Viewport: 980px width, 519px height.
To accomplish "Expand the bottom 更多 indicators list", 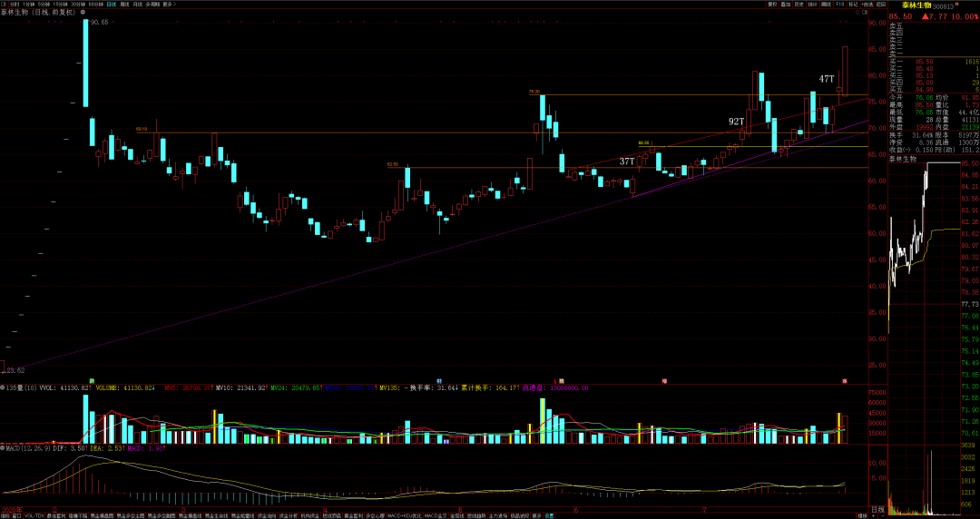I will [536, 516].
